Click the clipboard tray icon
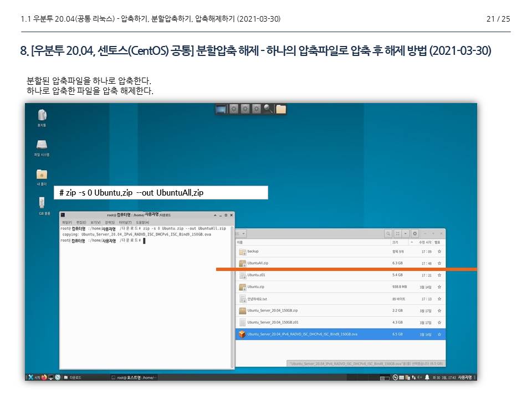The width and height of the screenshot is (532, 399). [408, 377]
